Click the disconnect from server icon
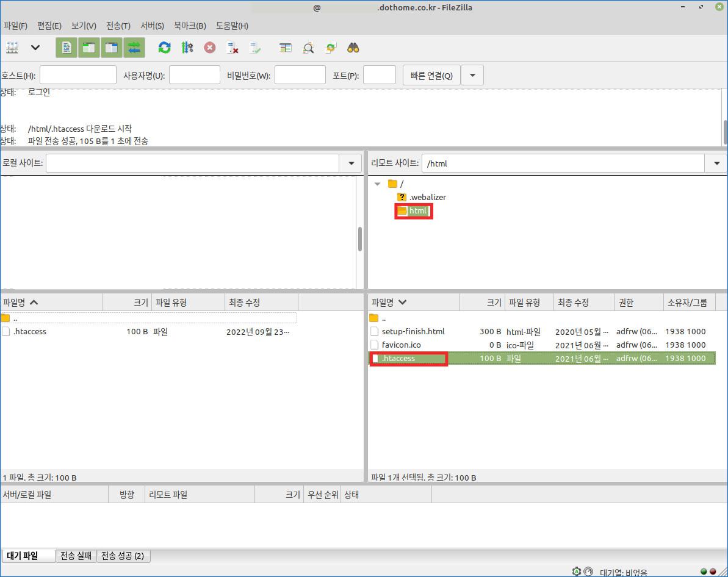728x577 pixels. (232, 48)
